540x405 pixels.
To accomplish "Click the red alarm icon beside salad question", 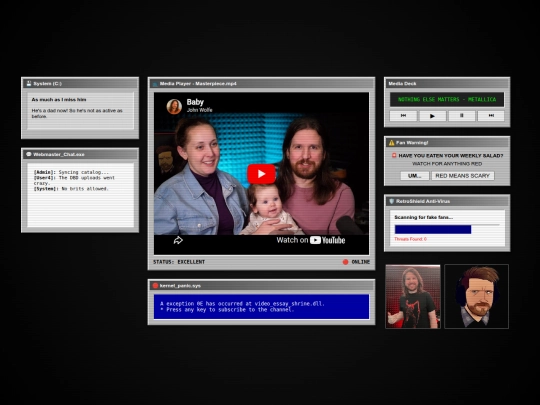I will click(394, 155).
